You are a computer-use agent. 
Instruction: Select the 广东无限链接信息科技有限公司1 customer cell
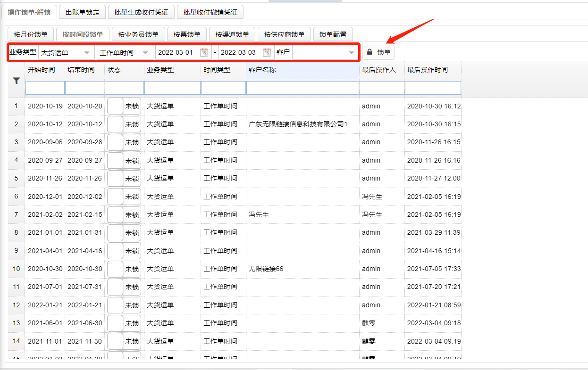[298, 124]
